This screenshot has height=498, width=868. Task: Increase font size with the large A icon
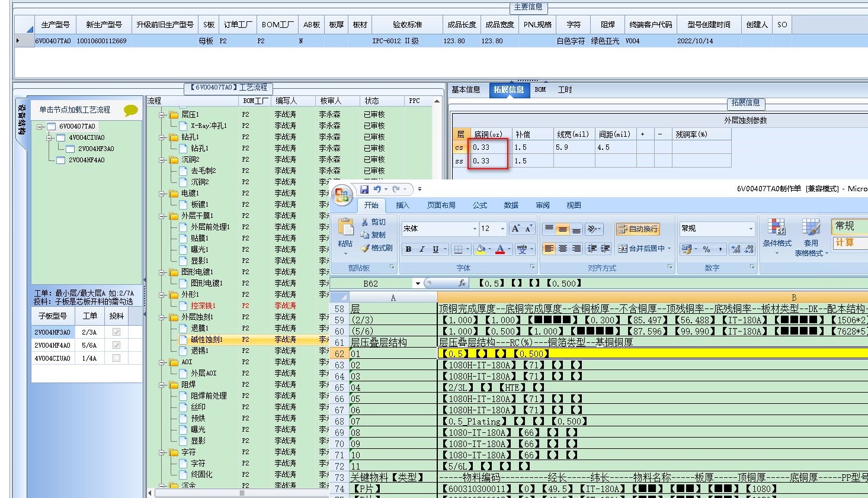515,229
